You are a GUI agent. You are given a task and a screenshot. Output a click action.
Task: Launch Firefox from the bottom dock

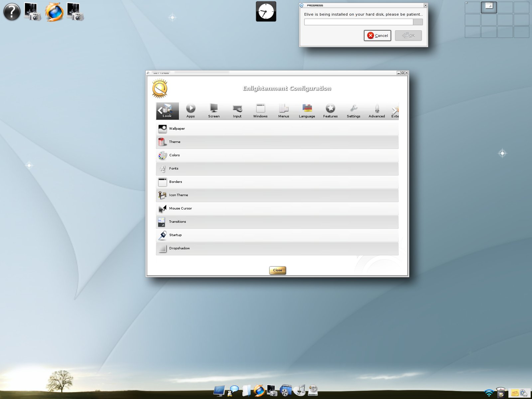click(x=259, y=391)
